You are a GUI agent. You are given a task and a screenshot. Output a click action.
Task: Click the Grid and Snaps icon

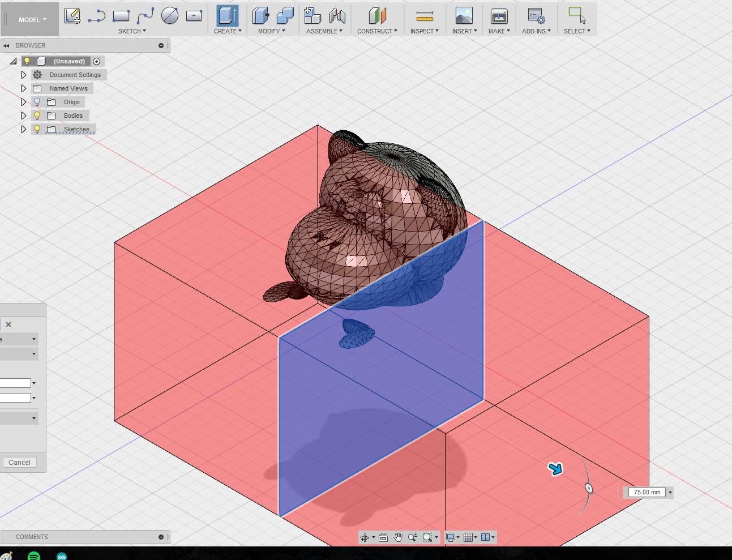pos(468,537)
